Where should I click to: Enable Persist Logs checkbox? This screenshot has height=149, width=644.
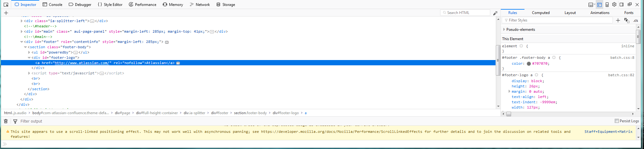617,121
